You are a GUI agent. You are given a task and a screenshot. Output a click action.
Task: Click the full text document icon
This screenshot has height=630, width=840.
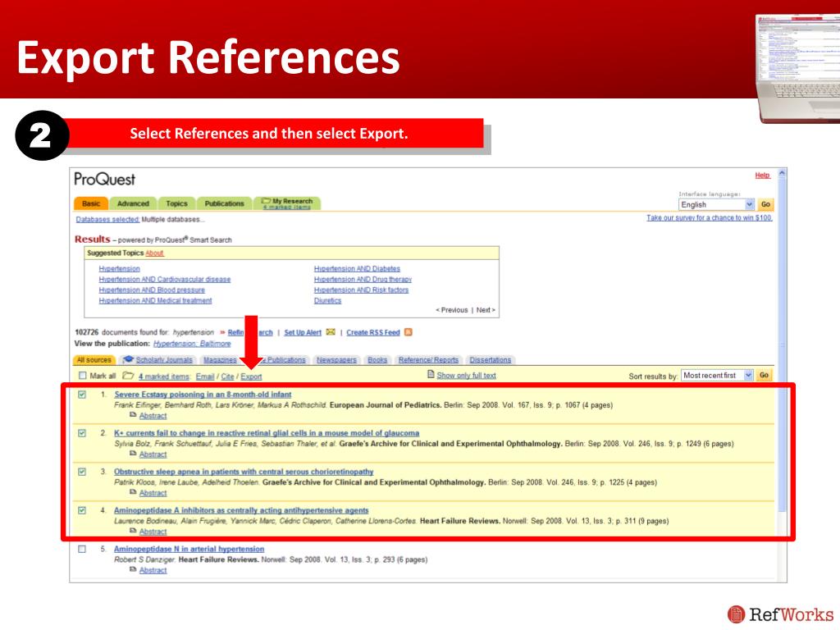click(431, 374)
